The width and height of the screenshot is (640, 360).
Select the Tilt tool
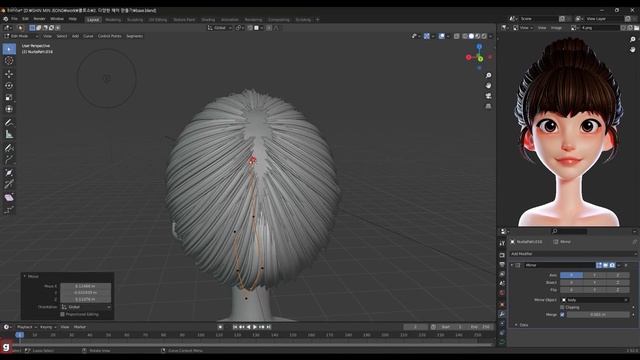coord(9,184)
